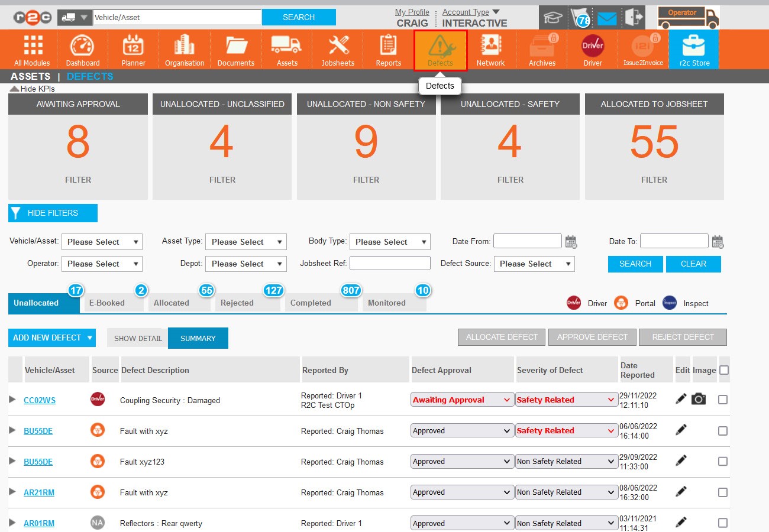Select the checkbox for second BU55DE row
Image resolution: width=769 pixels, height=532 pixels.
(722, 462)
